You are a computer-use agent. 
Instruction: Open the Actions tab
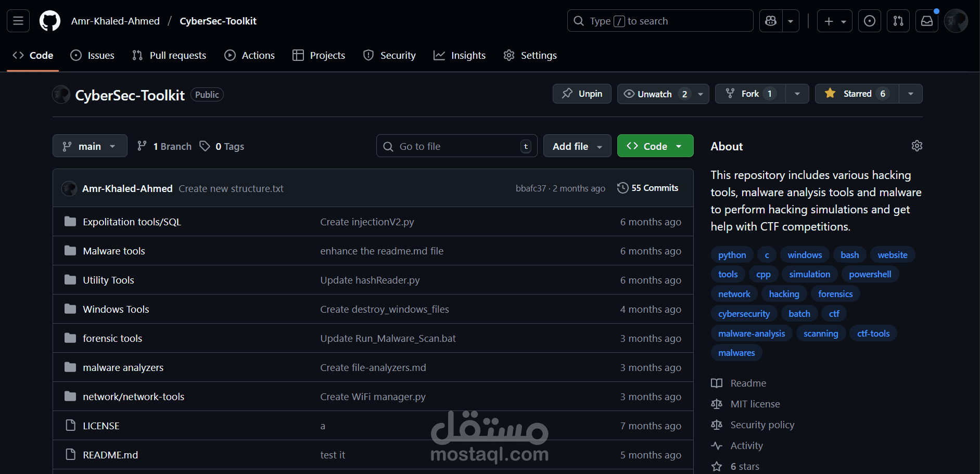pyautogui.click(x=249, y=55)
